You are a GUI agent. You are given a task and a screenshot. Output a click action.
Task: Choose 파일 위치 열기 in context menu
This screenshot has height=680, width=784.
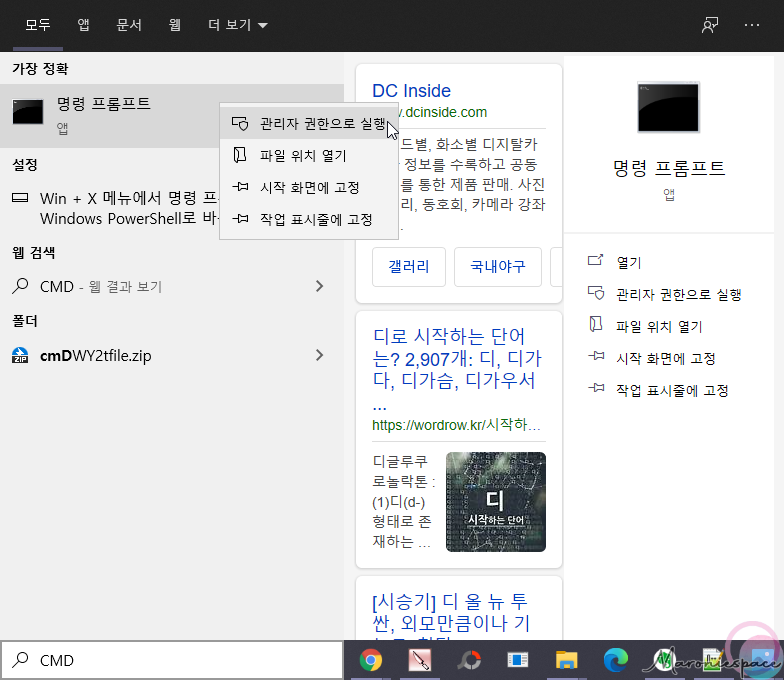pyautogui.click(x=309, y=156)
